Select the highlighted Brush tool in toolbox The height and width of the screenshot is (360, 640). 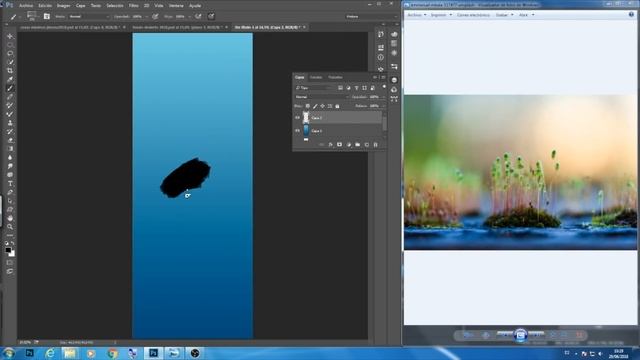coord(10,88)
